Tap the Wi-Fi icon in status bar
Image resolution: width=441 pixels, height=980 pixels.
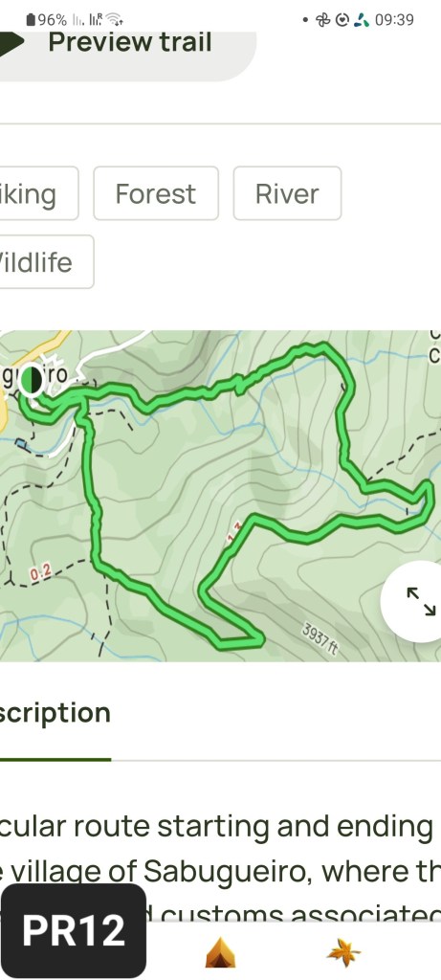point(114,19)
